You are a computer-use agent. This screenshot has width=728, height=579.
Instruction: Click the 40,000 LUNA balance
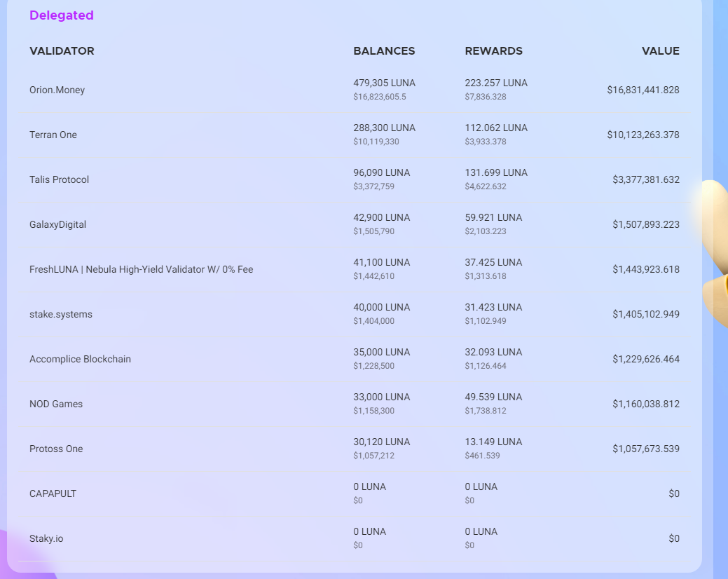pyautogui.click(x=381, y=308)
